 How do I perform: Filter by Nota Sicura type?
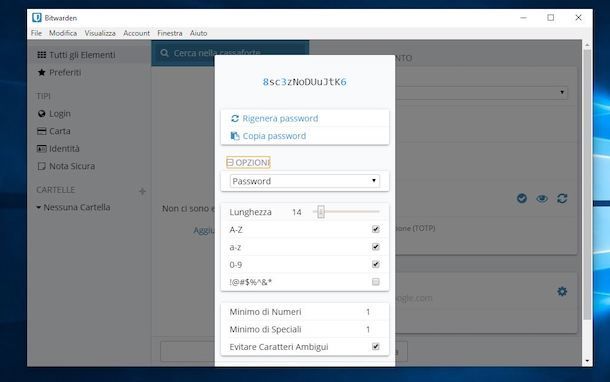72,166
